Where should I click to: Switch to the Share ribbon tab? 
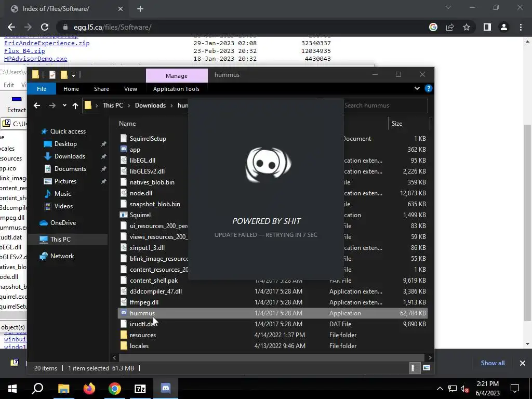[x=101, y=89]
